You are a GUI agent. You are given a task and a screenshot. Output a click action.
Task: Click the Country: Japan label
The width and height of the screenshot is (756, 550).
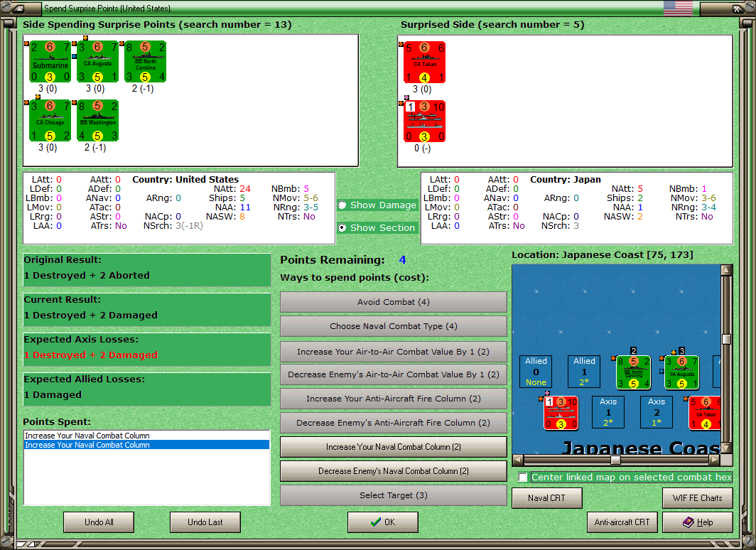[566, 179]
